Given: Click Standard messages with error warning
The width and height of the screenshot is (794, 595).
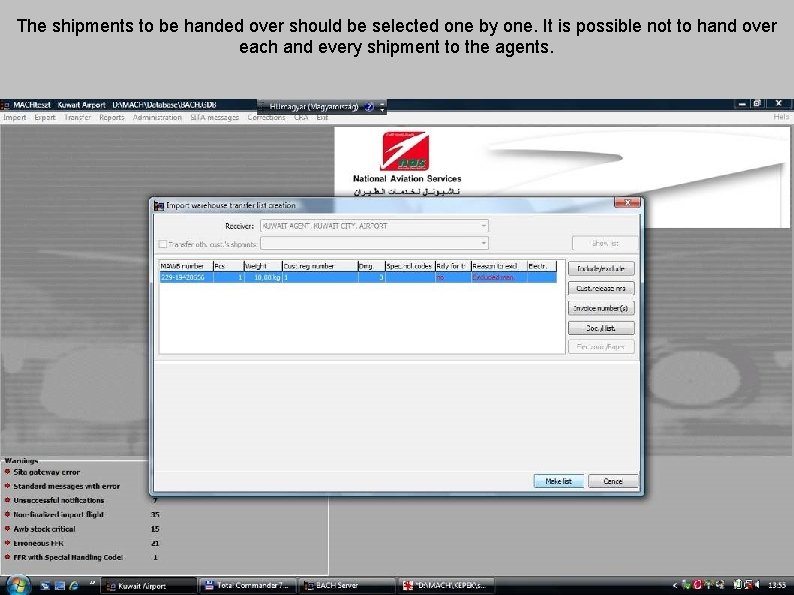Looking at the screenshot, I should tap(66, 486).
